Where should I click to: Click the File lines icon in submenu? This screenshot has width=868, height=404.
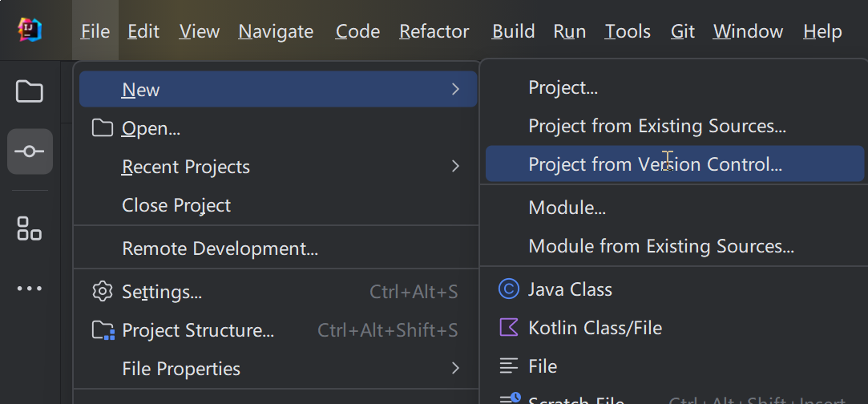(x=509, y=366)
